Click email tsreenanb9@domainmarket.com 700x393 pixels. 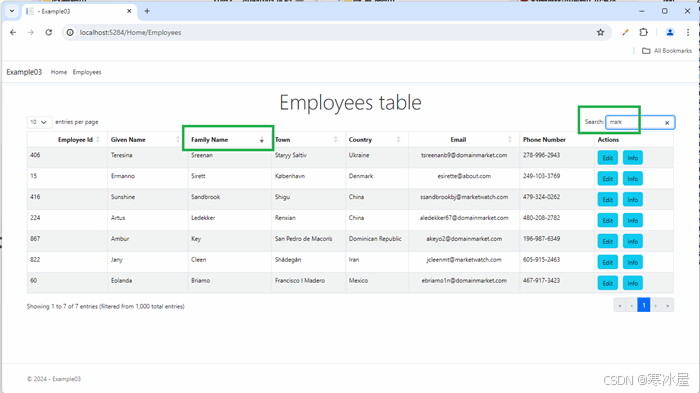point(464,155)
